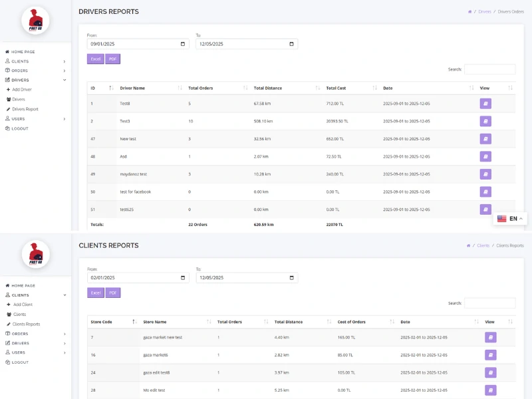Viewport: 532px width, 399px height.
Task: Click the view icon for driver Test3
Action: click(485, 121)
